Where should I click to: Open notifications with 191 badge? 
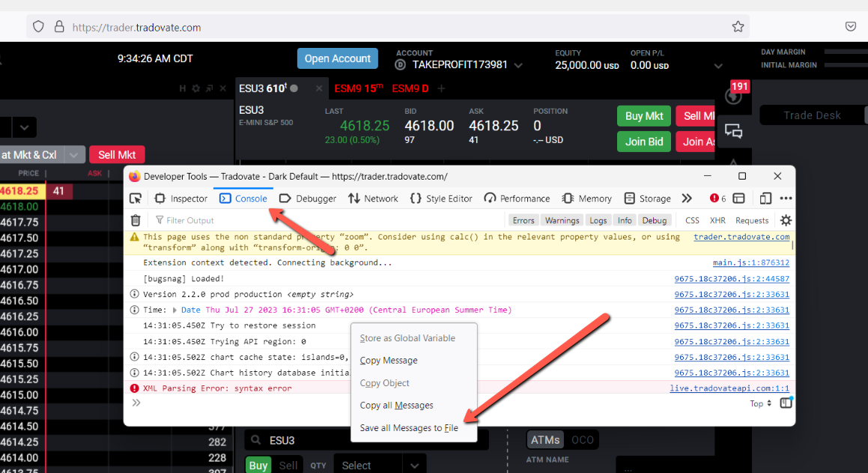[x=735, y=95]
